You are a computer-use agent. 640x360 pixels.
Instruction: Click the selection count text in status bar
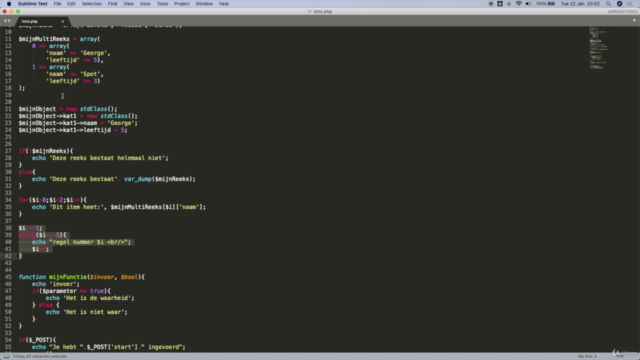pos(40,356)
